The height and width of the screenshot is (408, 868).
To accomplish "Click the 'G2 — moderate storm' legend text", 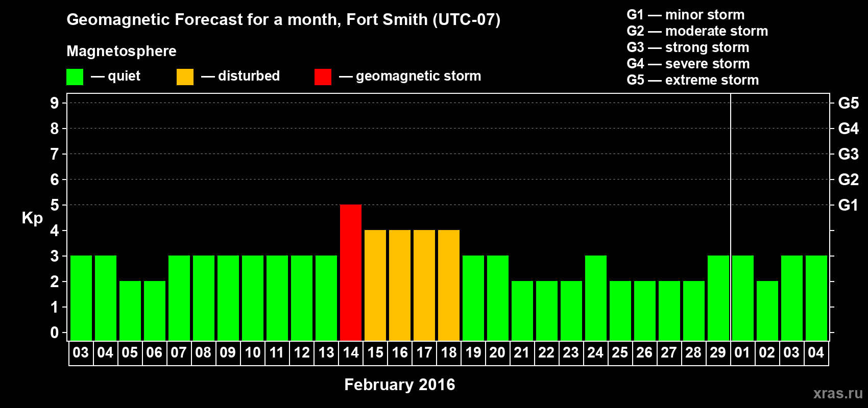I will point(697,31).
